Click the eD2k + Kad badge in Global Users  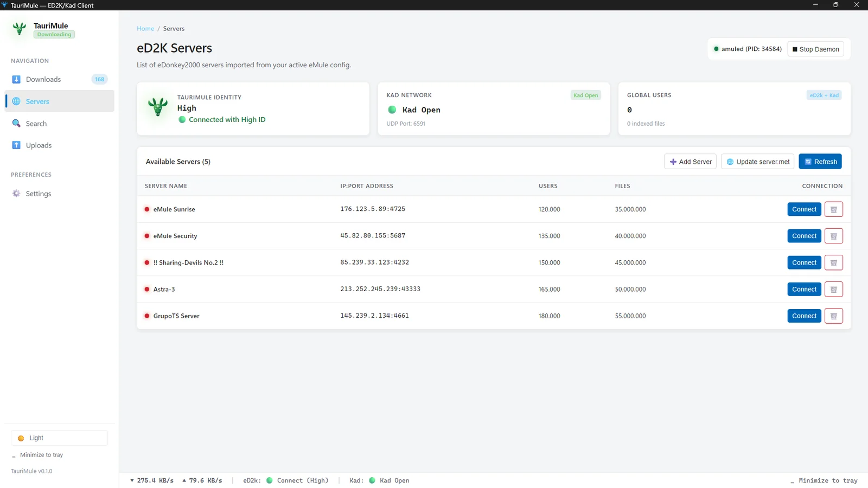pos(824,95)
